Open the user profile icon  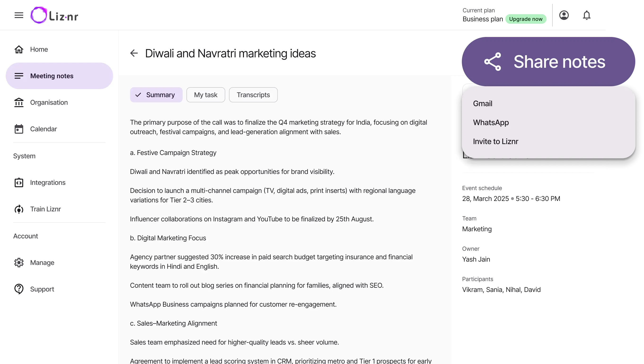(564, 15)
